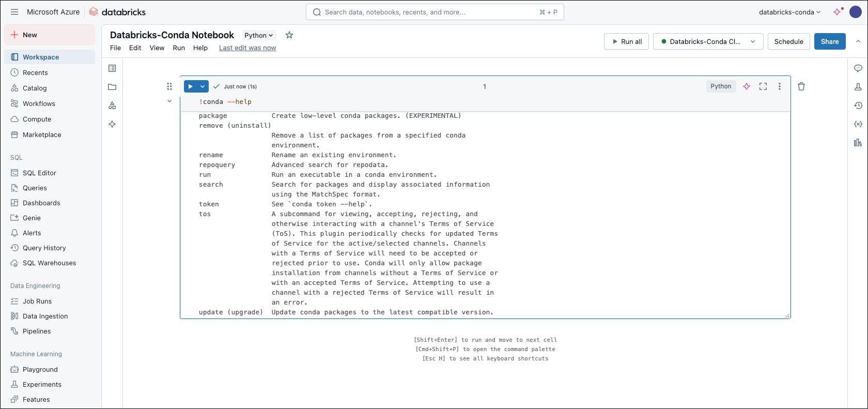The width and height of the screenshot is (868, 409).
Task: Open Queries in the sidebar
Action: [50, 188]
